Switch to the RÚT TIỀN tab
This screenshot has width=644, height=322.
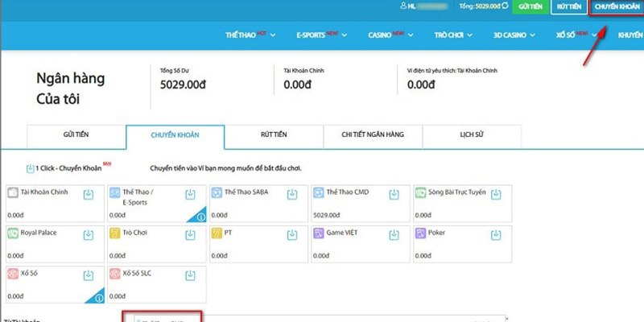coord(274,136)
